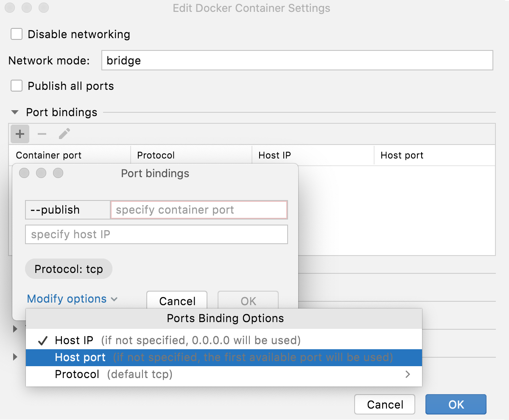Viewport: 509px width, 420px height.
Task: Enable Publish all ports
Action: click(16, 86)
